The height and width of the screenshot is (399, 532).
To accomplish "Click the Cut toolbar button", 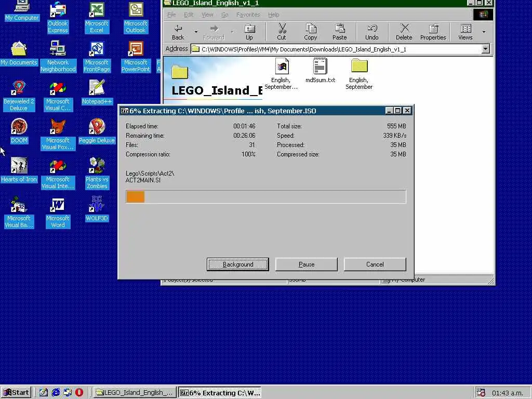I will (282, 32).
